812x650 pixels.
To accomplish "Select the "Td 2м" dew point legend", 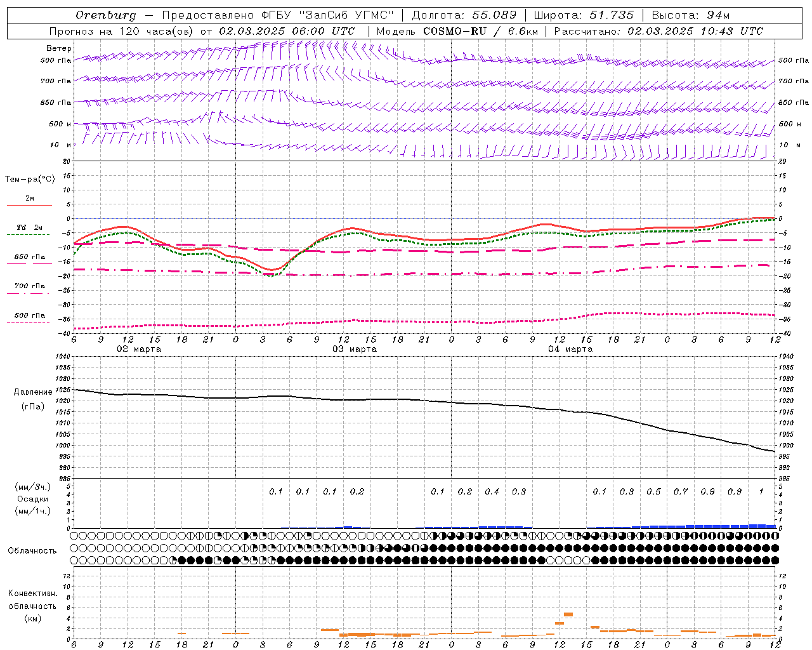I will pyautogui.click(x=29, y=227).
